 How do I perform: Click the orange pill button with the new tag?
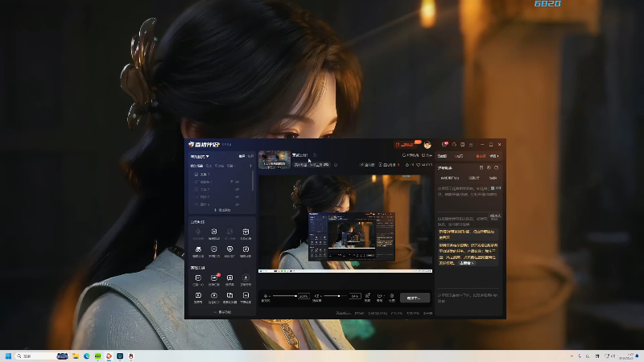tap(406, 145)
